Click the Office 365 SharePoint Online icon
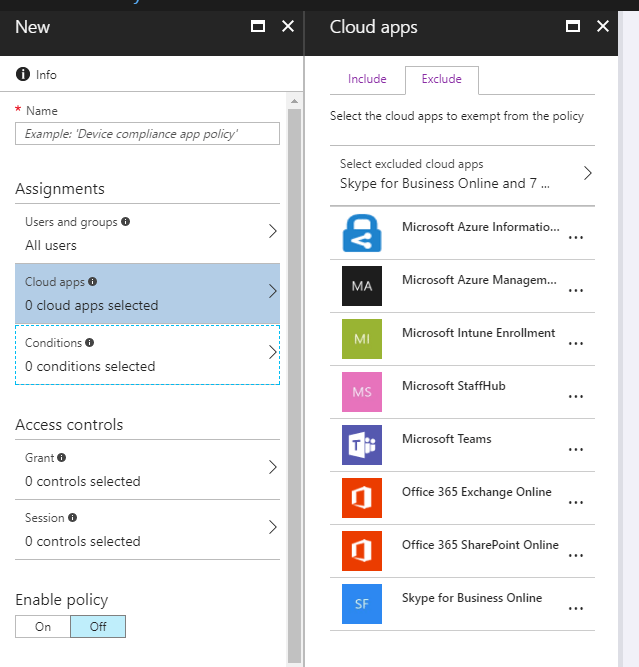This screenshot has height=667, width=639. [362, 551]
